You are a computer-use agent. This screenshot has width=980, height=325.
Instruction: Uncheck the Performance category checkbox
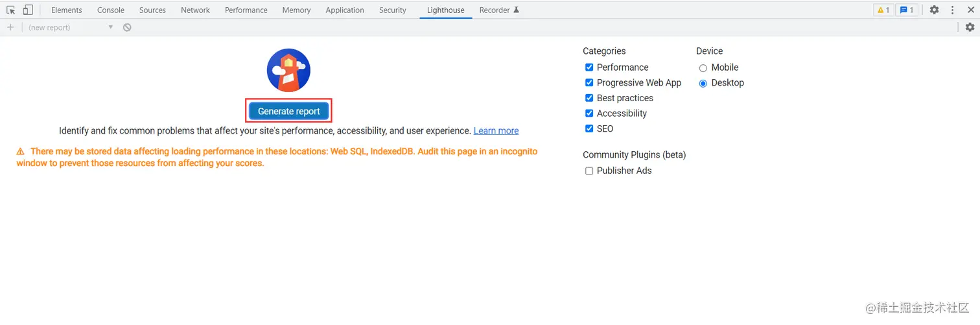pyautogui.click(x=589, y=67)
